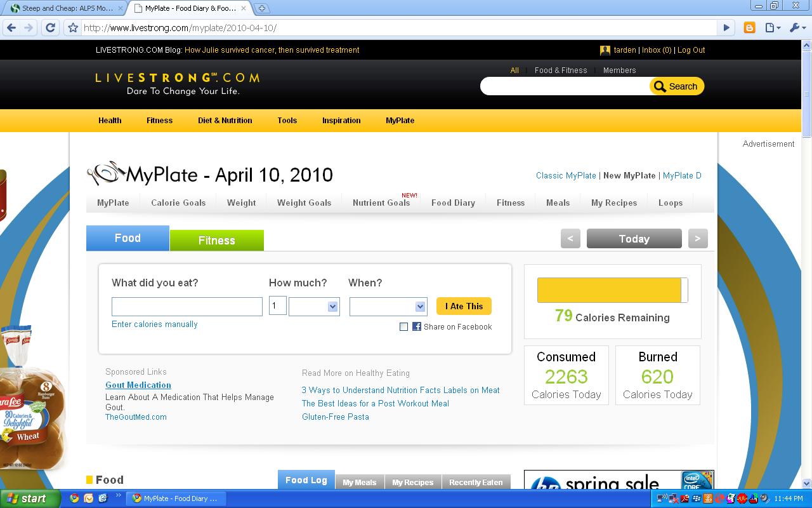
Task: Open a new tab with the plus icon
Action: 261,8
